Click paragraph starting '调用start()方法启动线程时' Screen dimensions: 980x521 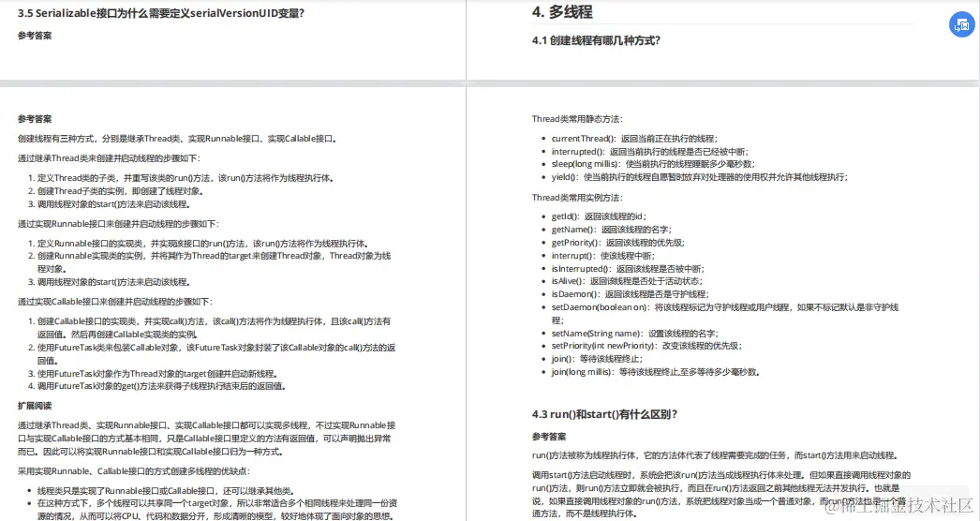721,494
